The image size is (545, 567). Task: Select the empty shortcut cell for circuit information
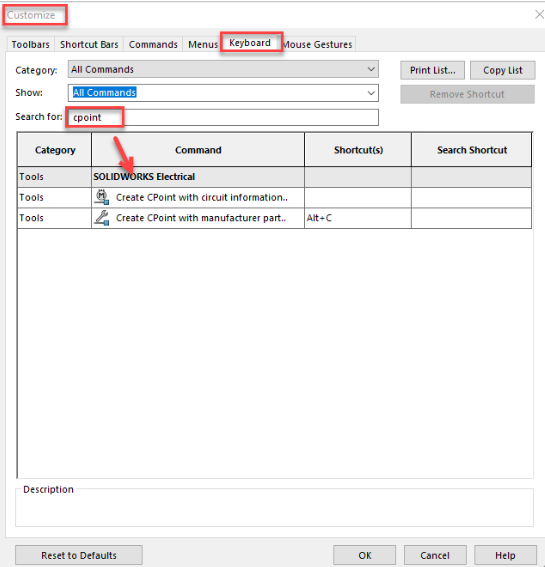click(358, 197)
